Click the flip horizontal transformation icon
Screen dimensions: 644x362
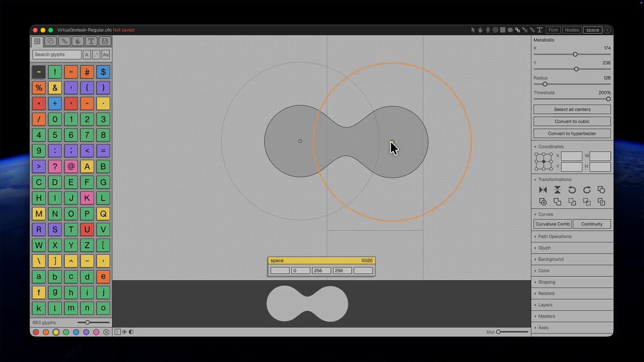[543, 190]
